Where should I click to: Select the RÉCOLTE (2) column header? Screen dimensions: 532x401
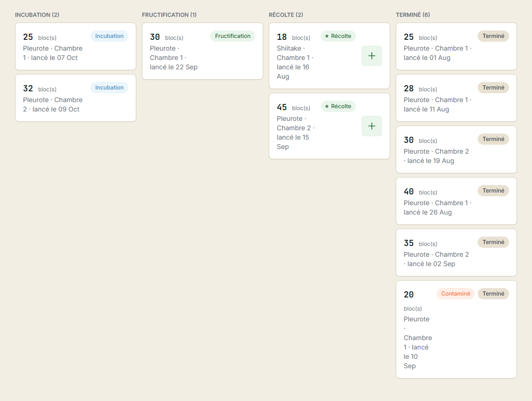[286, 15]
